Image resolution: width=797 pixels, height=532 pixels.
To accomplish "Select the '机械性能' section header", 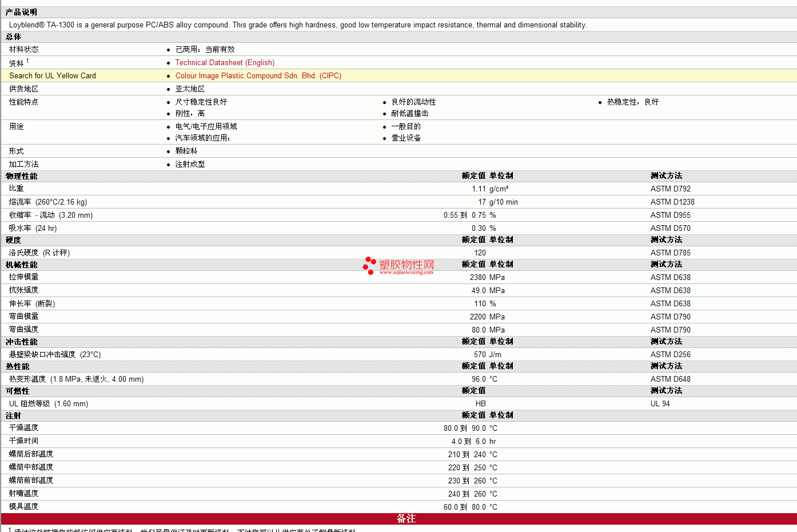I will pos(21,265).
